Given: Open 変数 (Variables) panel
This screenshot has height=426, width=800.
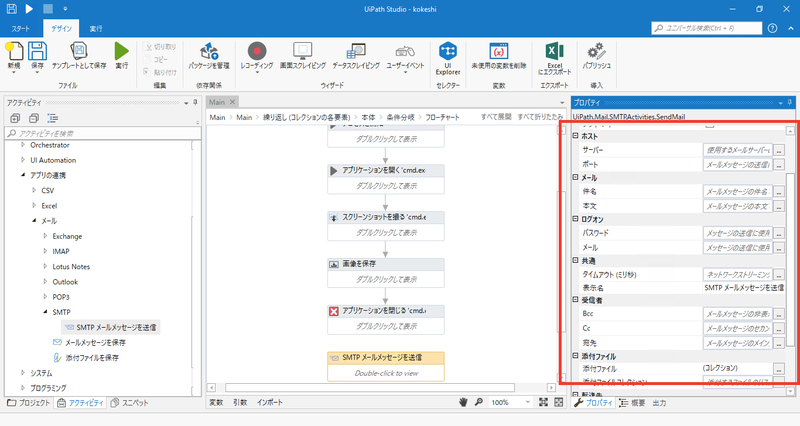Looking at the screenshot, I should pyautogui.click(x=216, y=403).
